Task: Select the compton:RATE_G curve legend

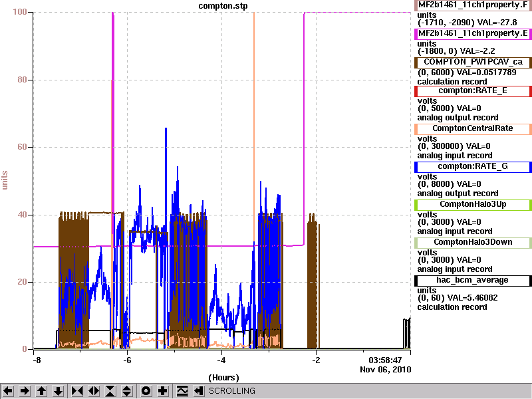Action: coord(473,167)
